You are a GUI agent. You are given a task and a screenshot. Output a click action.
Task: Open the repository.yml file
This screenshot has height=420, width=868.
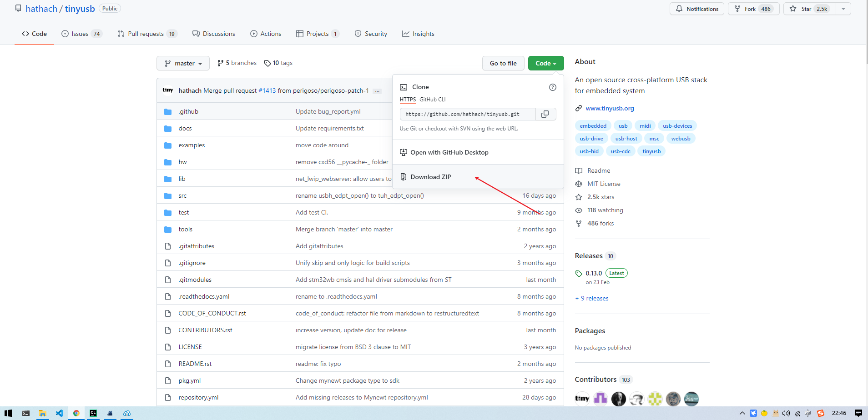[x=198, y=397]
